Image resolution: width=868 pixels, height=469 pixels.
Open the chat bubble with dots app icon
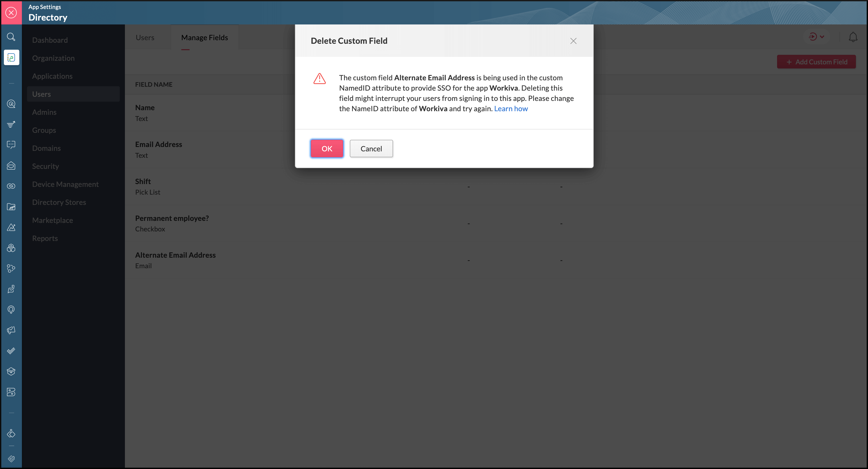(11, 145)
